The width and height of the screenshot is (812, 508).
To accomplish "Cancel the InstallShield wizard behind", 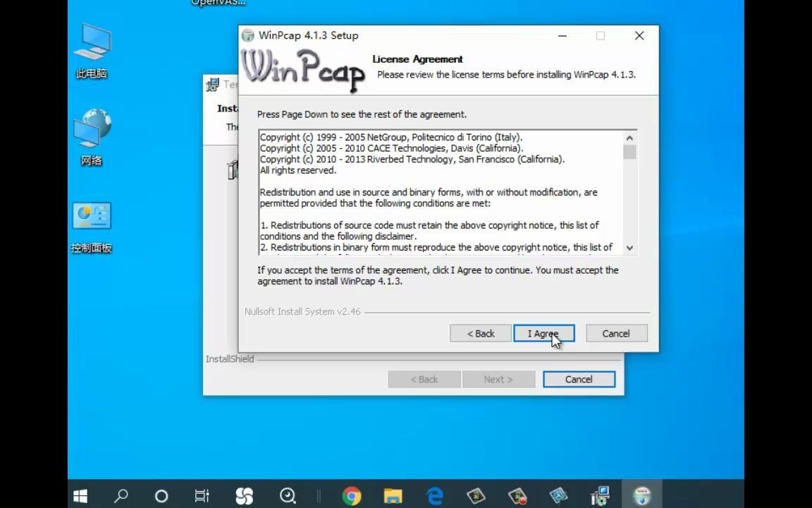I will point(579,379).
